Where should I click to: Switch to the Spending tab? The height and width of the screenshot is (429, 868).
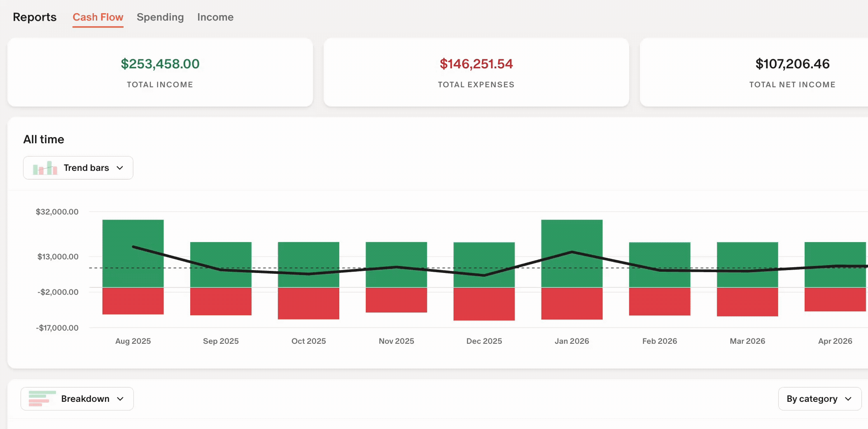click(x=160, y=17)
